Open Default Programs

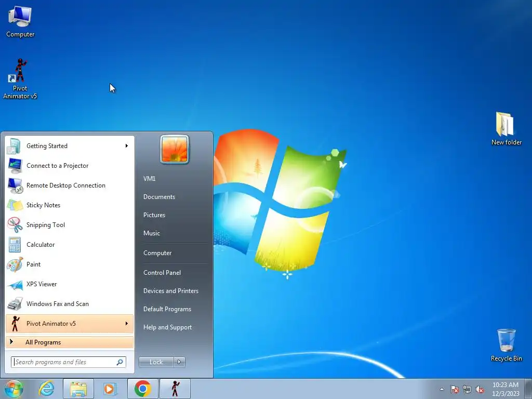click(x=167, y=309)
